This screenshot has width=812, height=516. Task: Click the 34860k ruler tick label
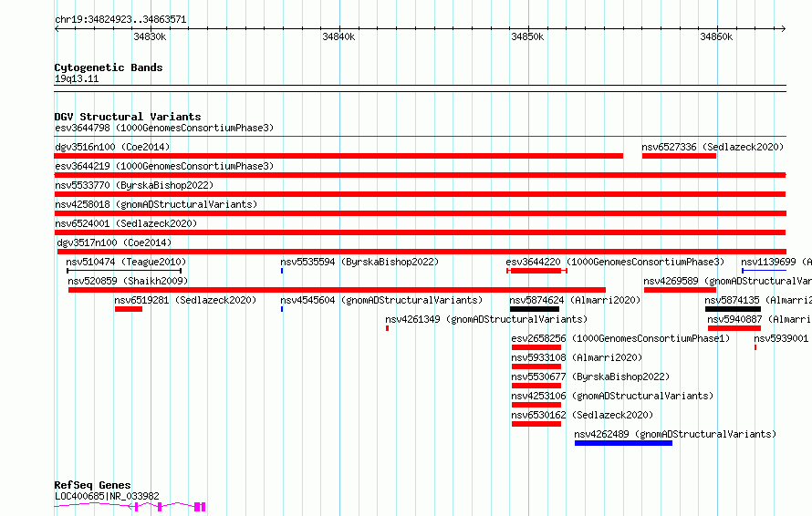coord(716,36)
